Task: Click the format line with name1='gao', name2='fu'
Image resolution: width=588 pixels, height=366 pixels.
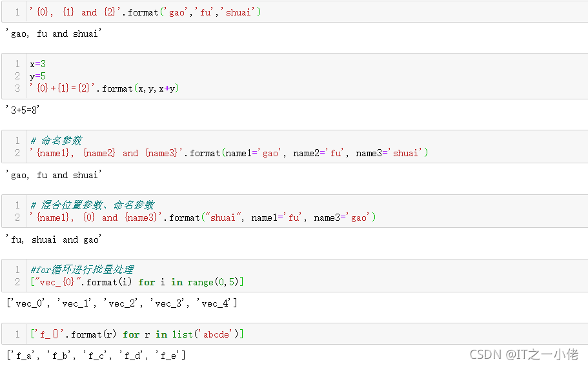Action: (228, 153)
